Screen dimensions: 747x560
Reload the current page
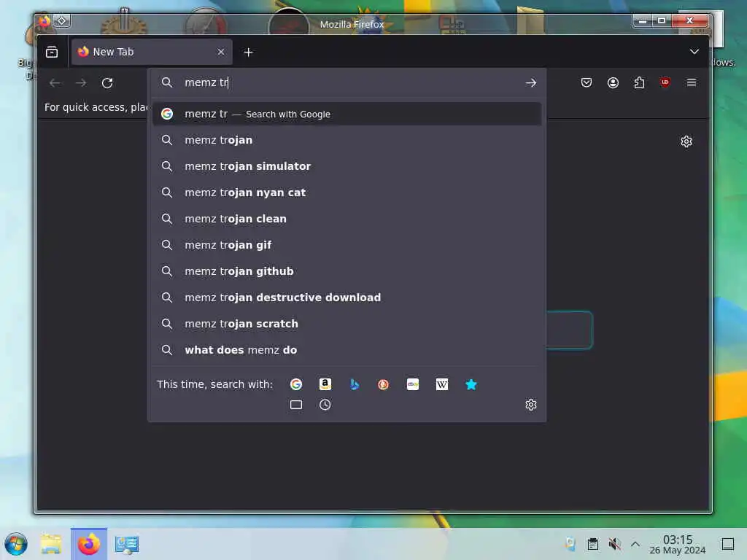[x=107, y=83]
